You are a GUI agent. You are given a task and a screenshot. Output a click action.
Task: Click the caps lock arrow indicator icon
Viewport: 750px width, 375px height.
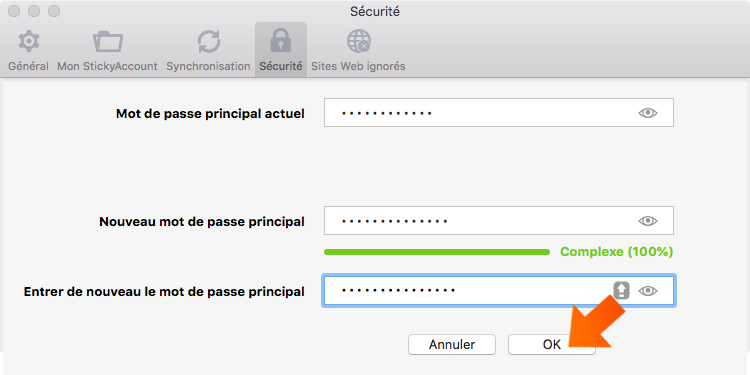[621, 290]
